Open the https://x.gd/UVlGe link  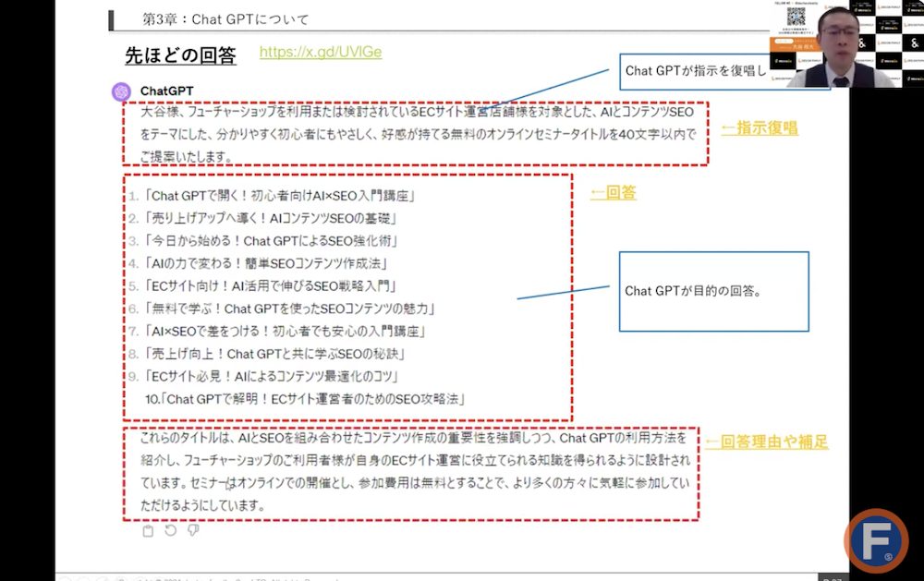[x=321, y=53]
